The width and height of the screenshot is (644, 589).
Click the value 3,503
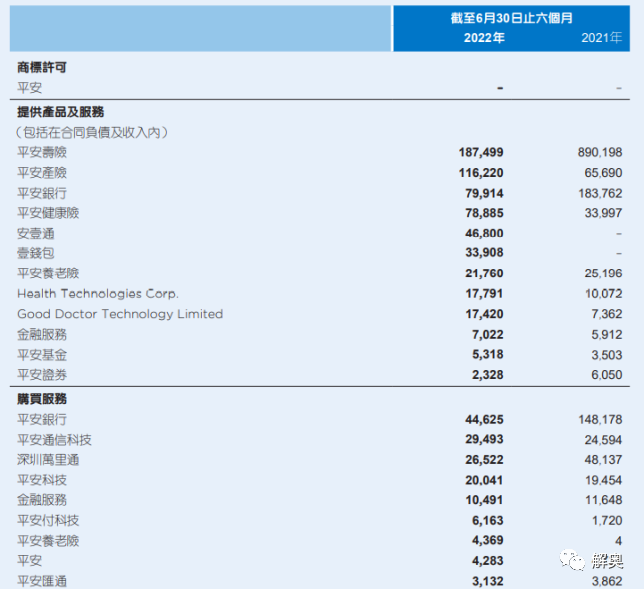pos(607,354)
